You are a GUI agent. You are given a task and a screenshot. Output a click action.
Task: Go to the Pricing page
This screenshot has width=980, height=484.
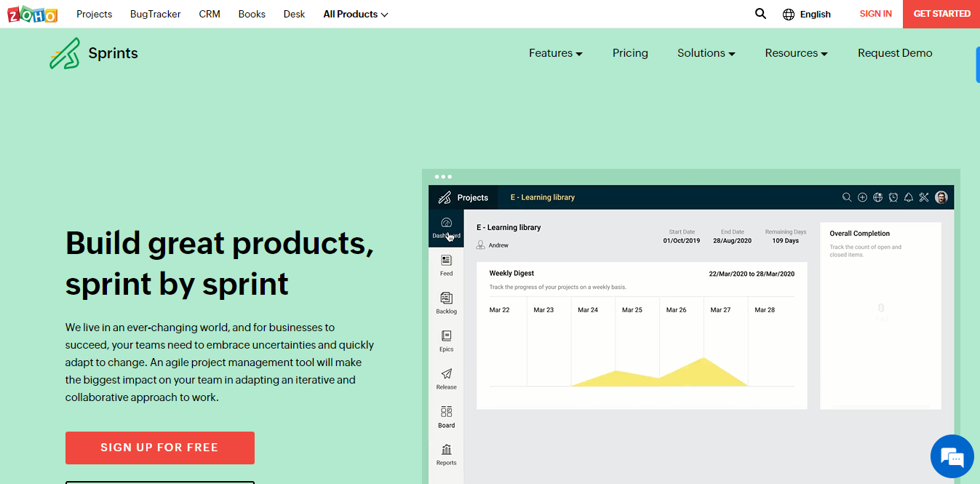pos(630,53)
